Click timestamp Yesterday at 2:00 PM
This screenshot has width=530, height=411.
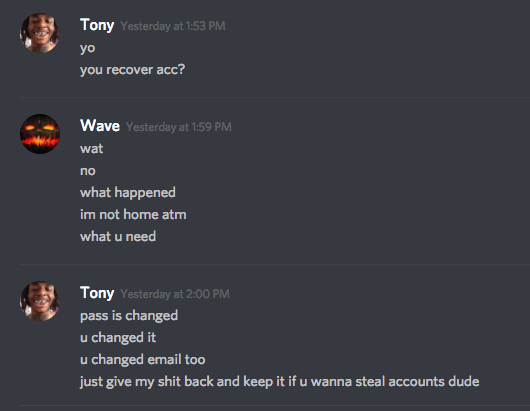175,294
